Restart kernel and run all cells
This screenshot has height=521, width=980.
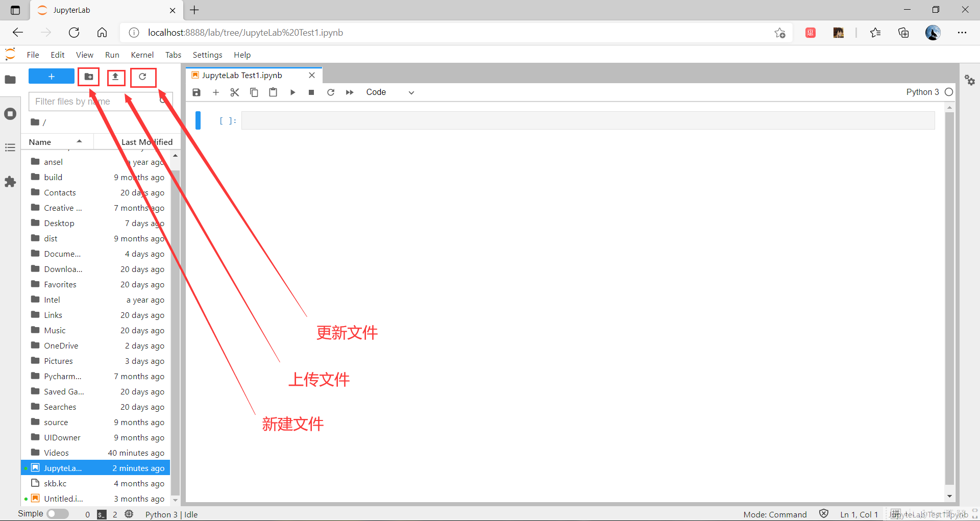350,92
